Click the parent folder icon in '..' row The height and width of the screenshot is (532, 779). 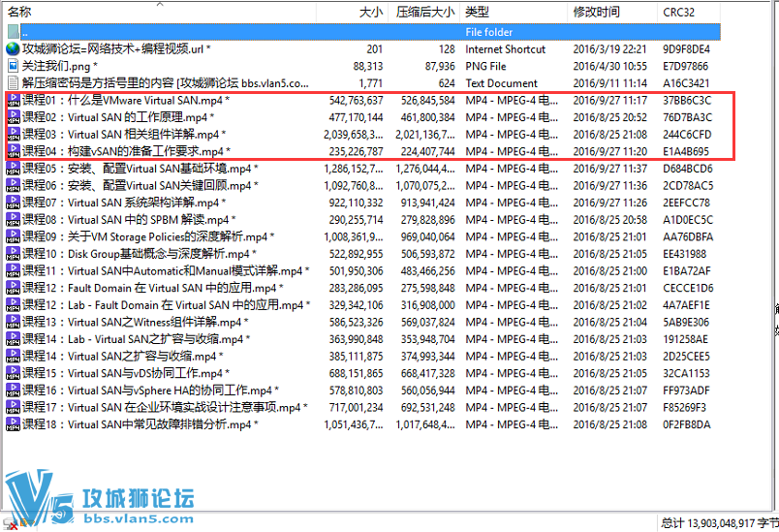pyautogui.click(x=14, y=32)
